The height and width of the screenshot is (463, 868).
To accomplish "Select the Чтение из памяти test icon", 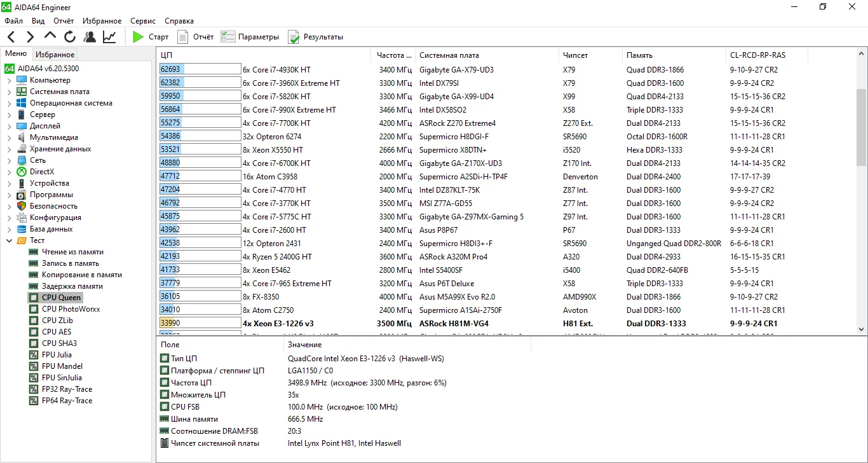I will [x=34, y=252].
